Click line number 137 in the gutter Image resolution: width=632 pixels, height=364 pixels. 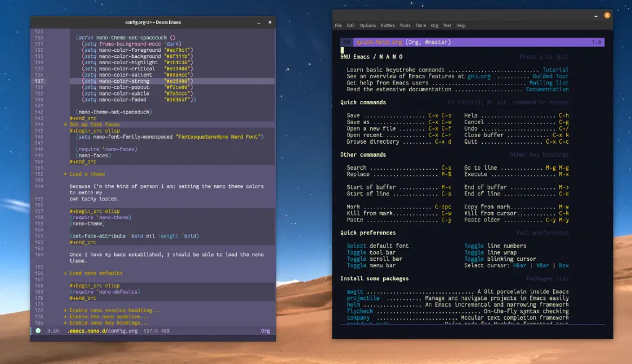coord(39,81)
